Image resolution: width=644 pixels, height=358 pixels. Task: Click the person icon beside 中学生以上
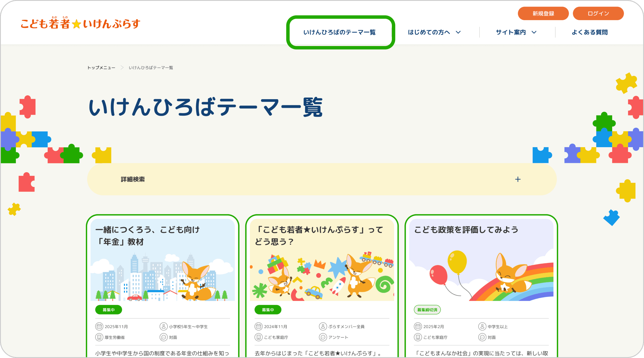point(482,326)
